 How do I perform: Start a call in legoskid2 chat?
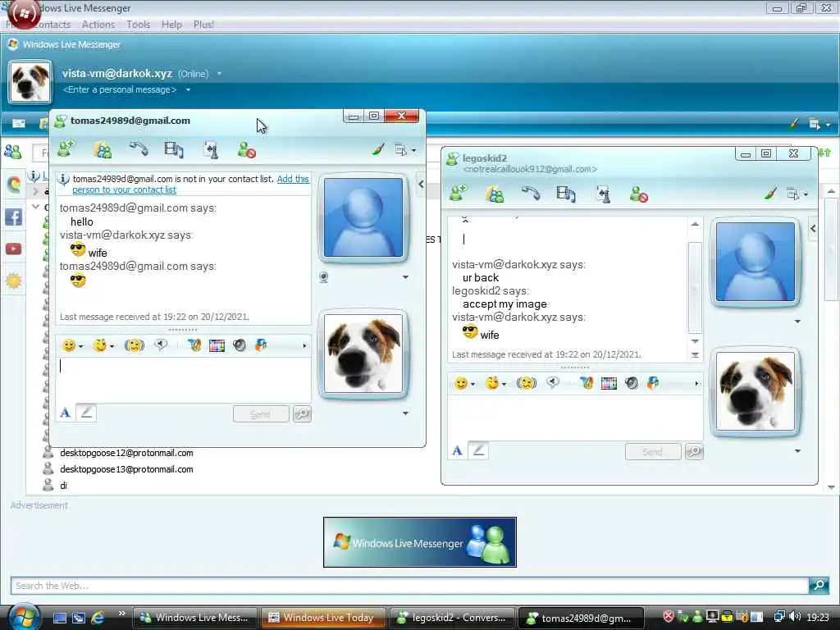[x=531, y=194]
